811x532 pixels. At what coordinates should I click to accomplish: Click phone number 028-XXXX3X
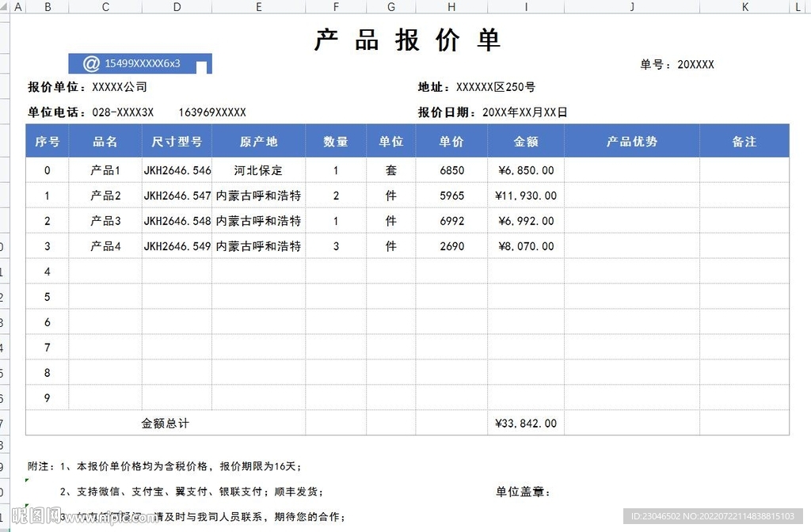[x=123, y=112]
